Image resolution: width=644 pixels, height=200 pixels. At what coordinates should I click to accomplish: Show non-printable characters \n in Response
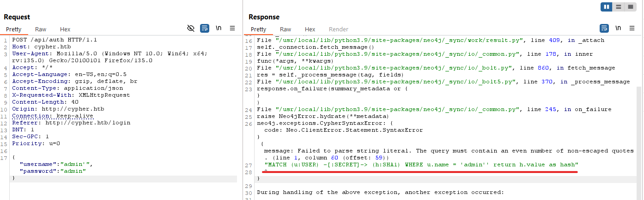[618, 29]
